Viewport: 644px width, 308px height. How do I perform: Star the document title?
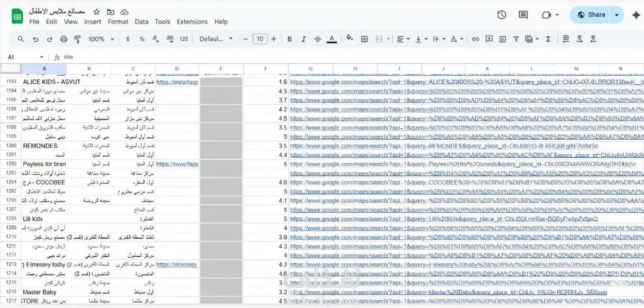pyautogui.click(x=97, y=12)
